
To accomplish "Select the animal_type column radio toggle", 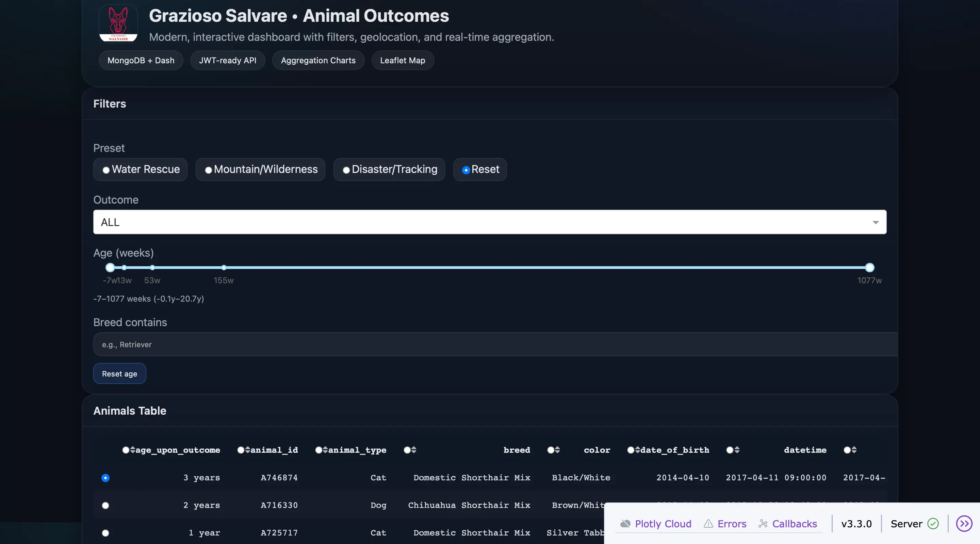I will [318, 450].
